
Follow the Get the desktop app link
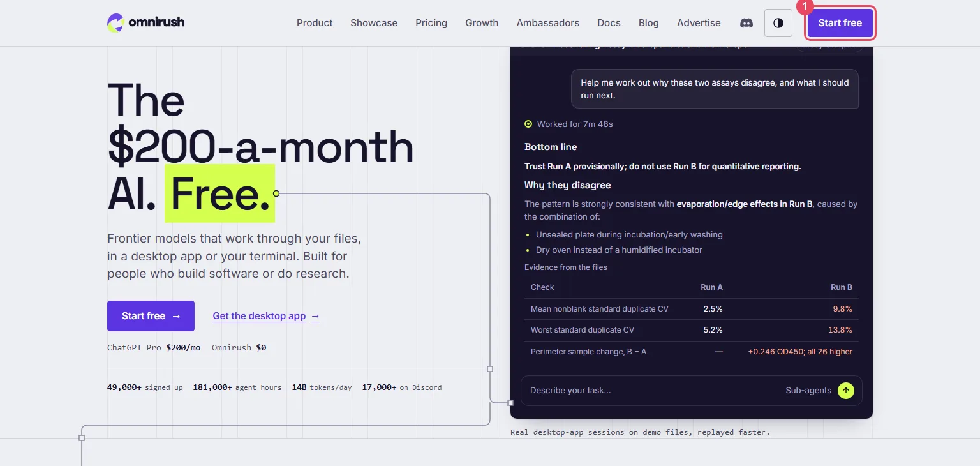(x=266, y=316)
